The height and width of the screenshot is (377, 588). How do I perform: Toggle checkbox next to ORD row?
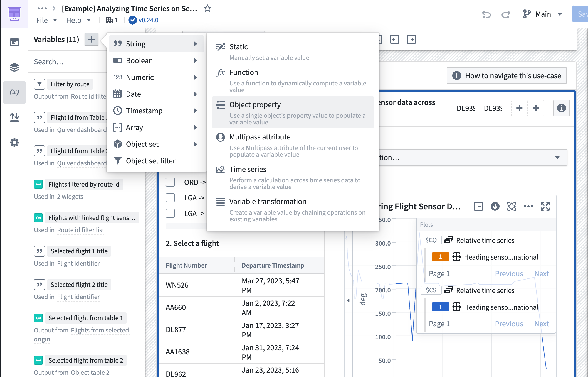170,182
